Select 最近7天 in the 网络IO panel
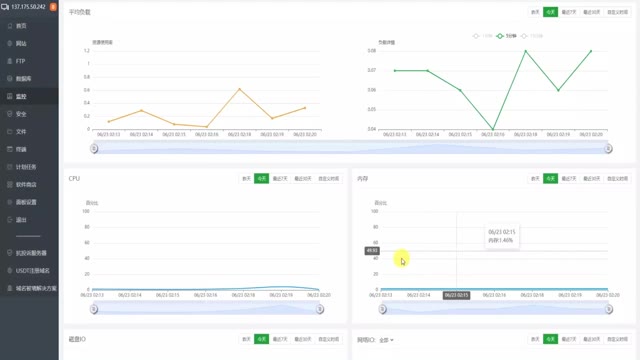 [569, 339]
